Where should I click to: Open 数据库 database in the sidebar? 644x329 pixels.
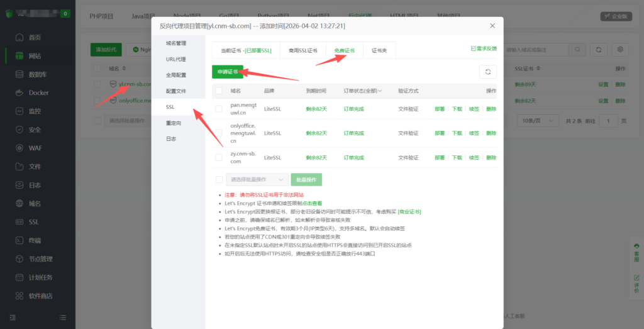pos(37,74)
